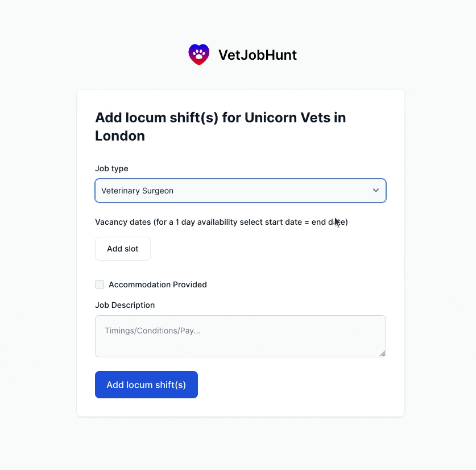Expand the Veterinary Surgeon selector

click(x=241, y=191)
